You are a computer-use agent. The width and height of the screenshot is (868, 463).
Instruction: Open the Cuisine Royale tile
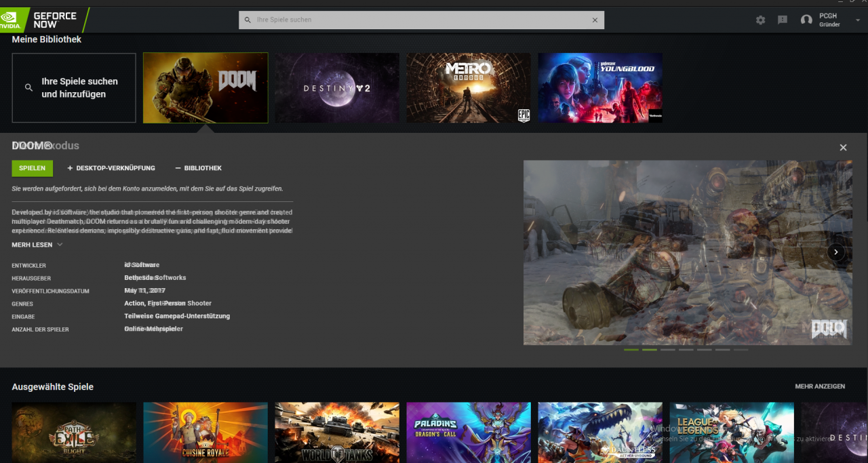(x=205, y=432)
